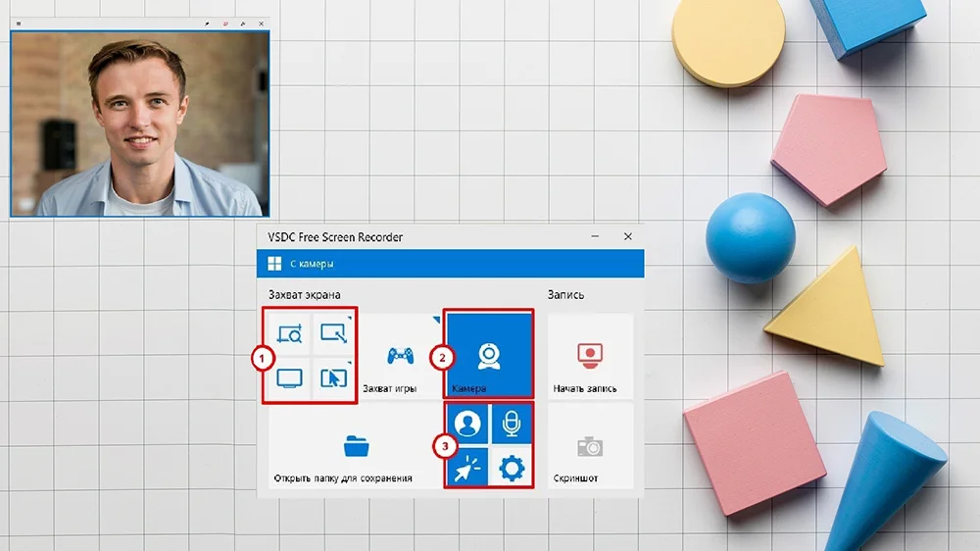Click the red icon in webcam preview title bar
The width and height of the screenshot is (980, 551).
[225, 24]
